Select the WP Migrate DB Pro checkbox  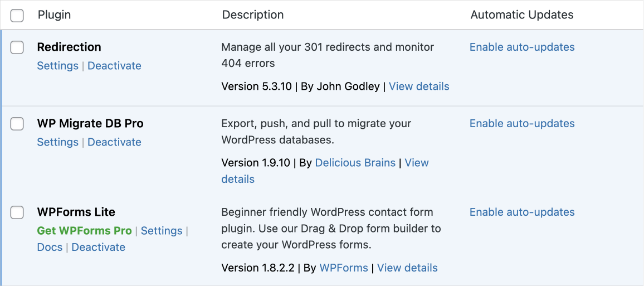(17, 124)
